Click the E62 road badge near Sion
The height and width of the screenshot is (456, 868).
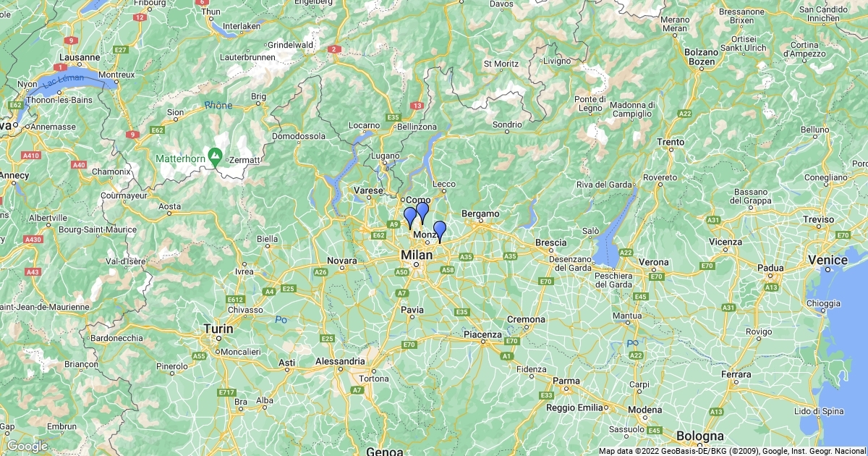[x=157, y=130]
